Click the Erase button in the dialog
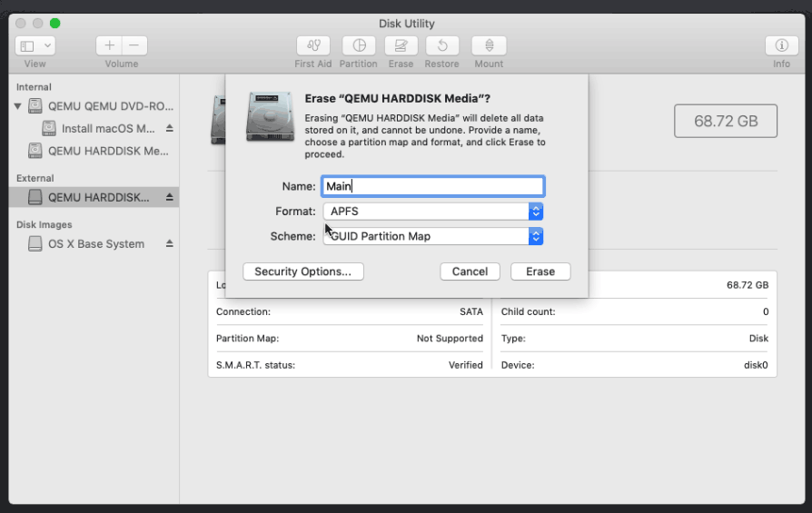The width and height of the screenshot is (812, 513). [x=540, y=271]
